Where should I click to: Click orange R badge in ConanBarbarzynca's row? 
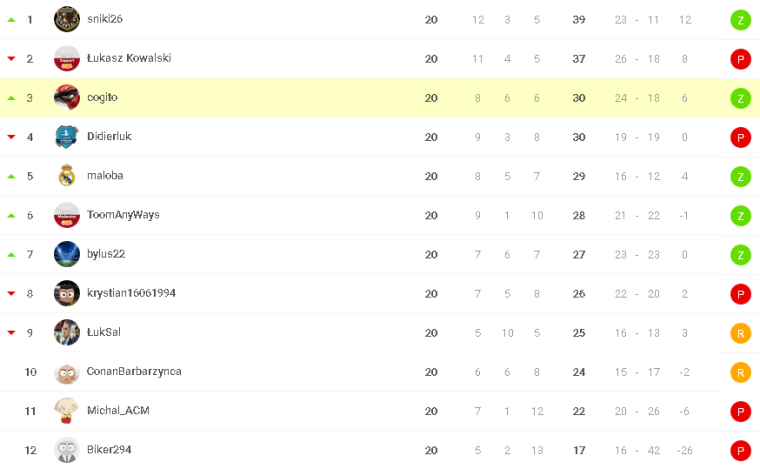[x=740, y=372]
